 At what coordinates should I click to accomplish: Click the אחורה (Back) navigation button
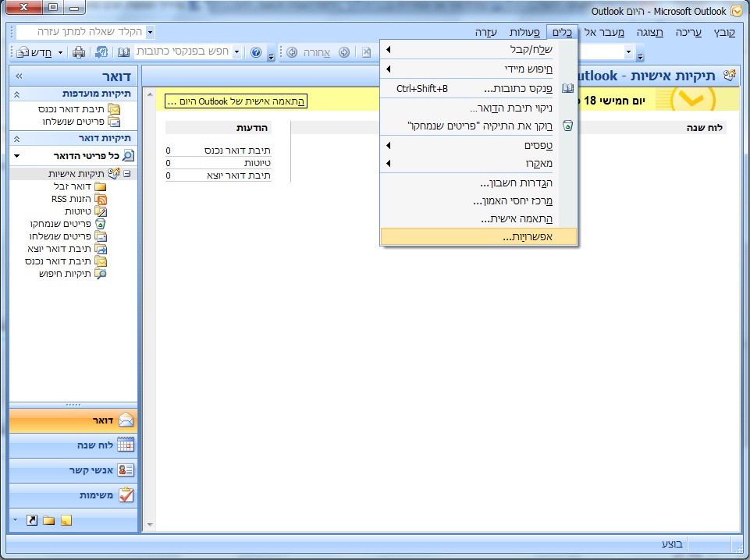tap(310, 52)
